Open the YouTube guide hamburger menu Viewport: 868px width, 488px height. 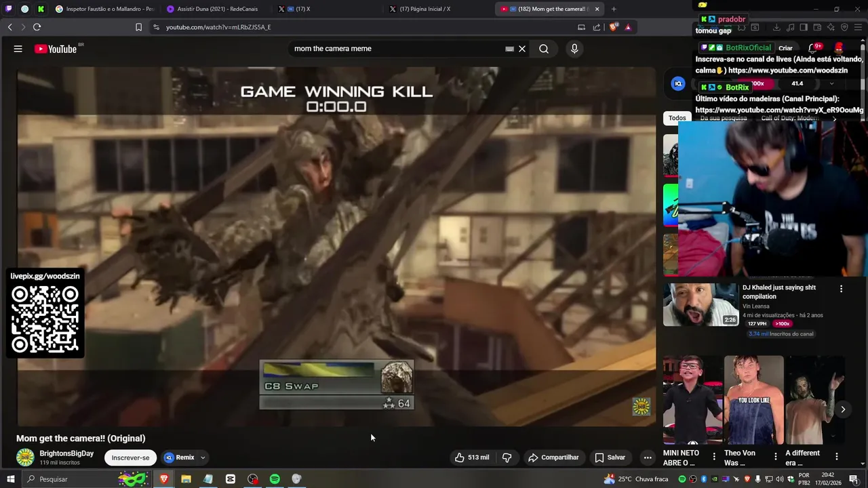coord(18,49)
